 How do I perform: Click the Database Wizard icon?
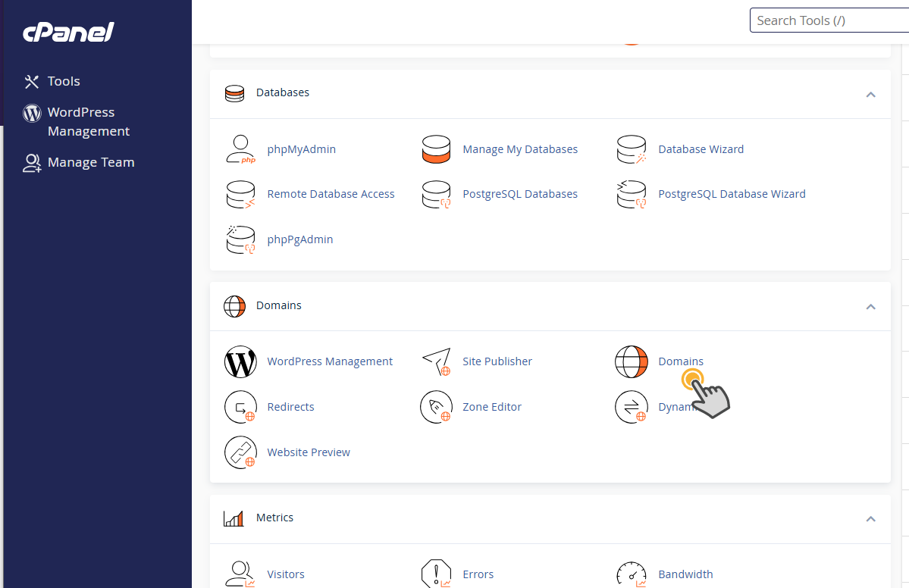tap(632, 149)
